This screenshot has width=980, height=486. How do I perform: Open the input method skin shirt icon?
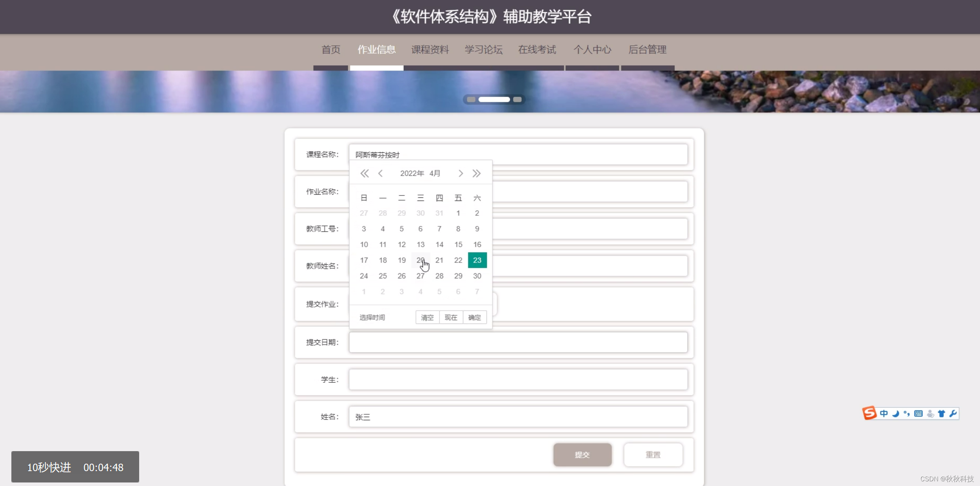[x=942, y=413]
